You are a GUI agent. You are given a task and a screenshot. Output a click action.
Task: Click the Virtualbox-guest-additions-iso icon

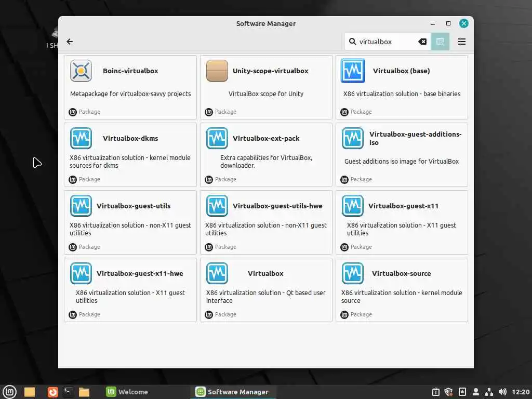click(x=353, y=138)
